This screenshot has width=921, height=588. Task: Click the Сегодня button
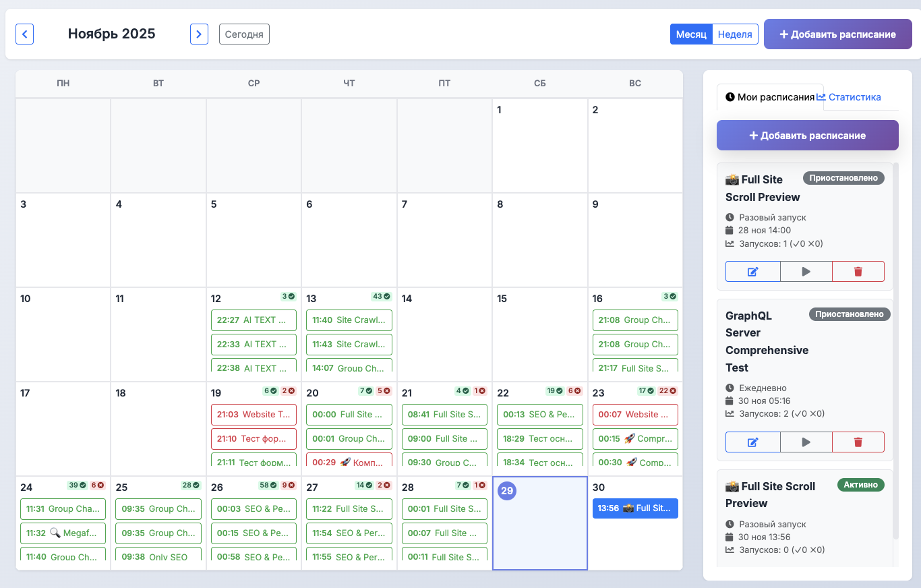pos(244,34)
